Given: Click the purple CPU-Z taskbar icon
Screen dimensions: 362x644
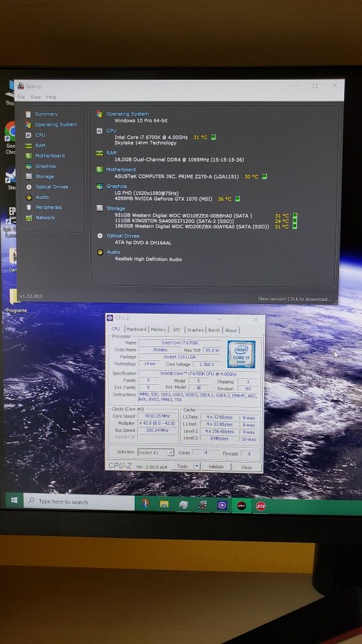Looking at the screenshot, I should coord(222,505).
